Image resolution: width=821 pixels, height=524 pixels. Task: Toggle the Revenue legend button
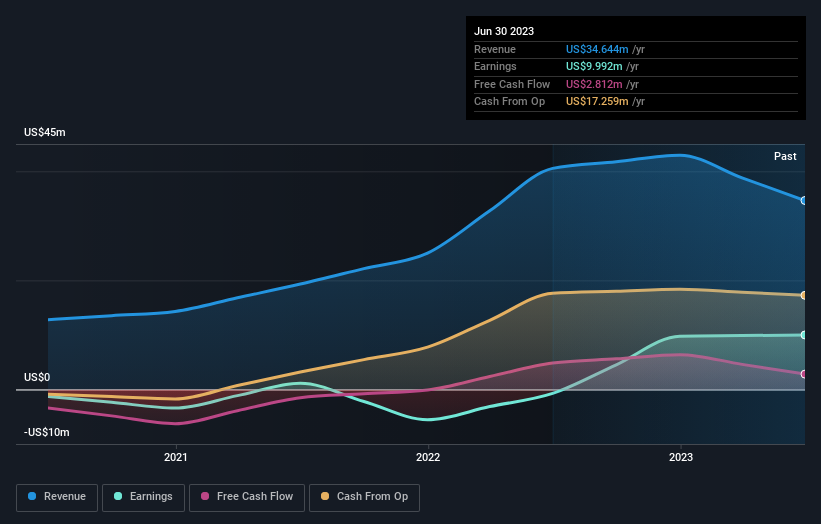tap(57, 497)
